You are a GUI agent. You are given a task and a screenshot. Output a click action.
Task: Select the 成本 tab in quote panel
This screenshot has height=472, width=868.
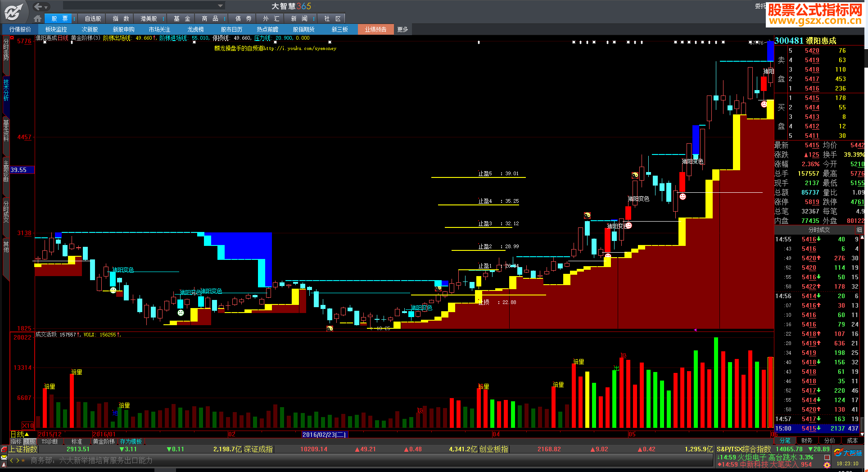852,440
